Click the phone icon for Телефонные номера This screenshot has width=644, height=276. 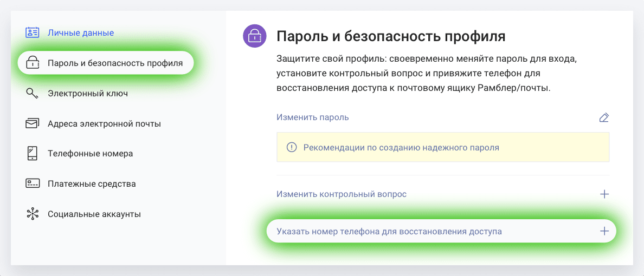[x=33, y=153]
